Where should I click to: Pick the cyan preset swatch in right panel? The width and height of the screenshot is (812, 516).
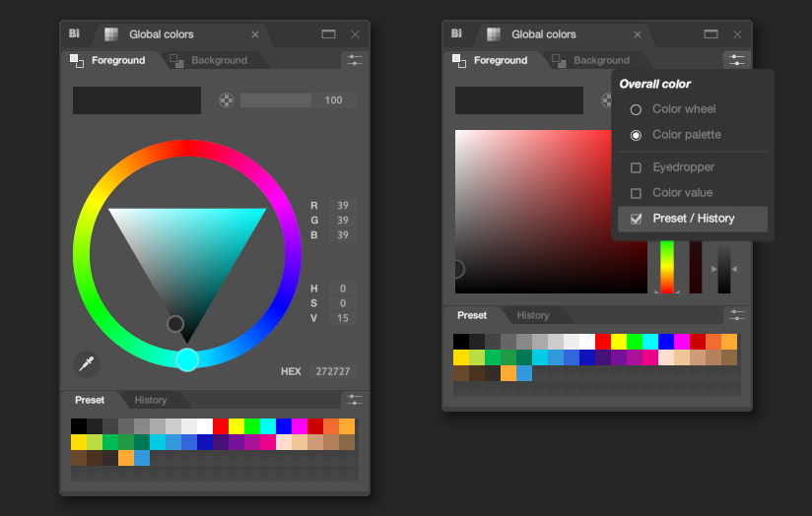point(650,342)
